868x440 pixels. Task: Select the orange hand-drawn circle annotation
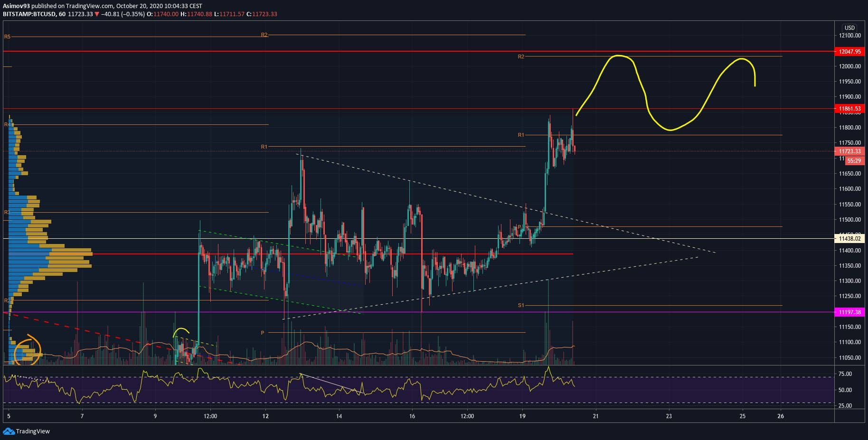28,350
